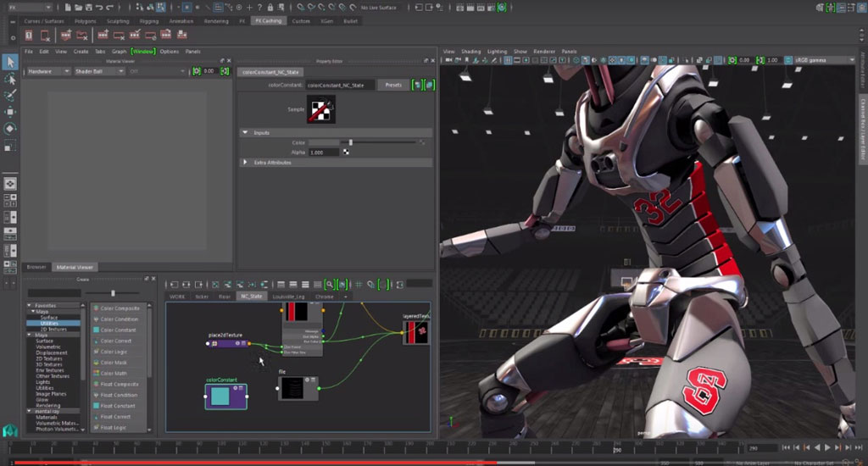Click the place2dTexture node
Screen dimensions: 868x466
pyautogui.click(x=227, y=343)
